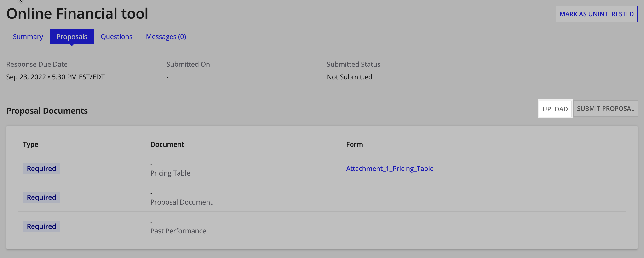Open the Questions tab

(x=116, y=36)
